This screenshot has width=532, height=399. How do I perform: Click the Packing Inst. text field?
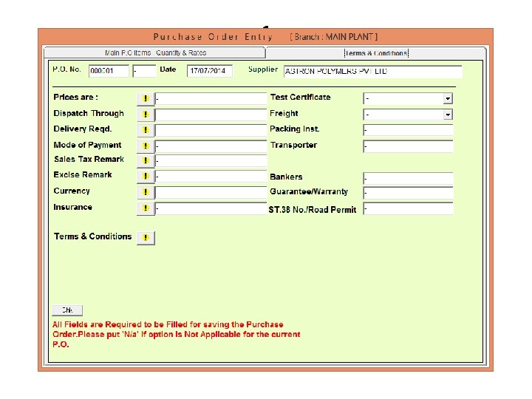coord(408,130)
